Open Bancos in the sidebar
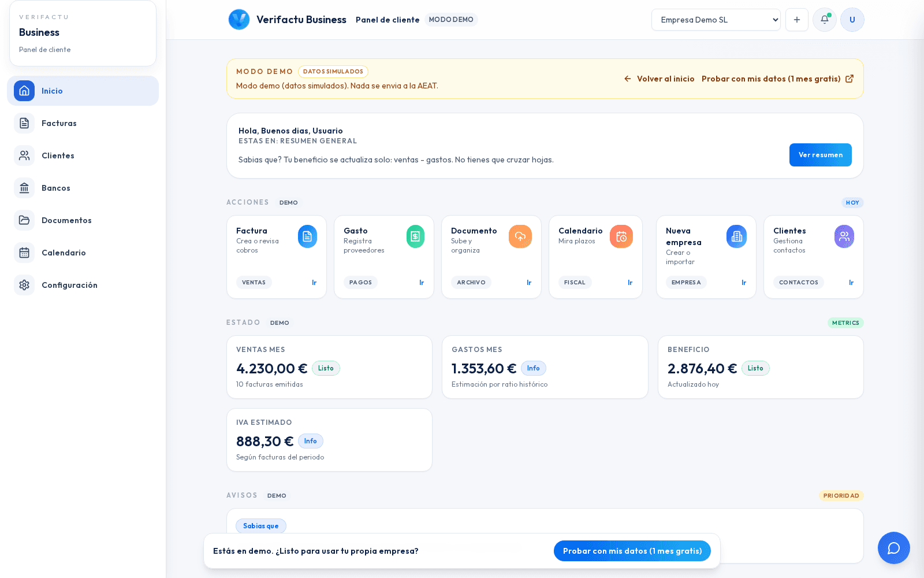Image resolution: width=924 pixels, height=578 pixels. (x=55, y=188)
